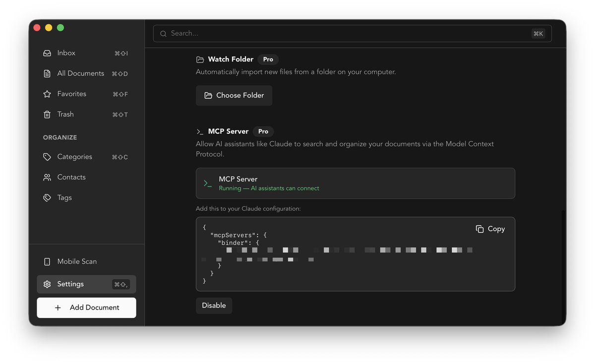595x364 pixels.
Task: Click the MCP Server heading terminal icon
Action: (x=200, y=132)
